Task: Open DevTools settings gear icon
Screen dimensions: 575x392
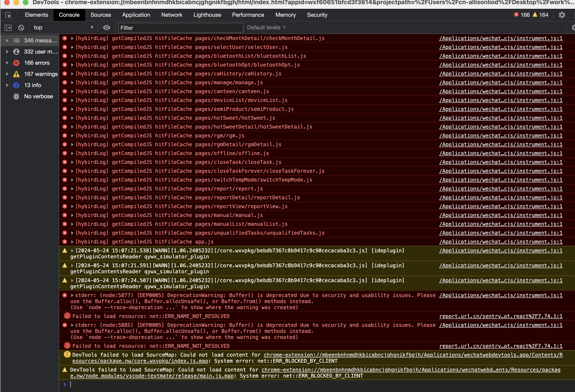Action: click(x=562, y=15)
